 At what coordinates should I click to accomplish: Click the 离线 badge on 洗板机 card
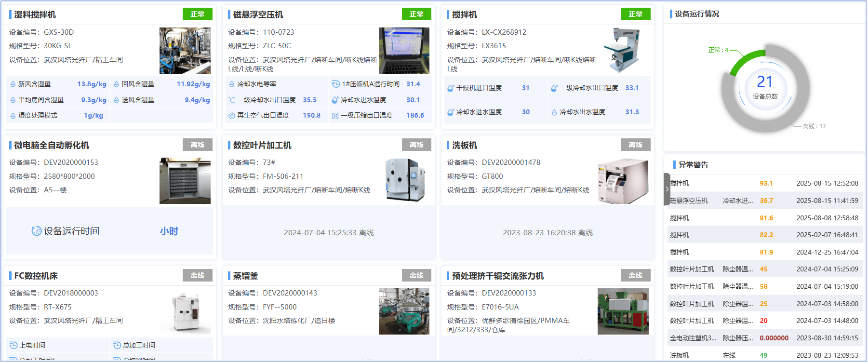(x=636, y=145)
